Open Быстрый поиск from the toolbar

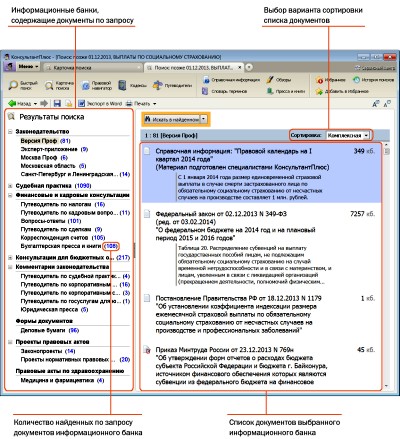(x=23, y=85)
